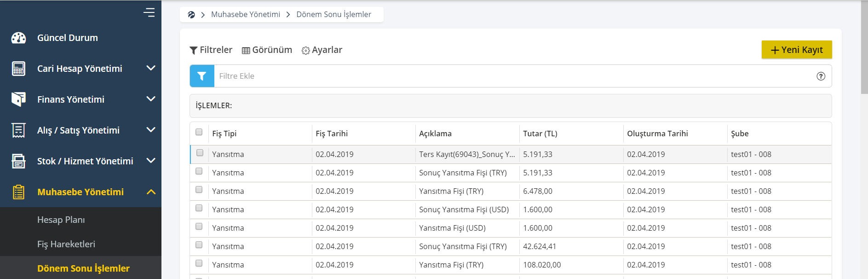Expand Alış / Satış Yönetimi chevron
868x279 pixels.
[151, 130]
